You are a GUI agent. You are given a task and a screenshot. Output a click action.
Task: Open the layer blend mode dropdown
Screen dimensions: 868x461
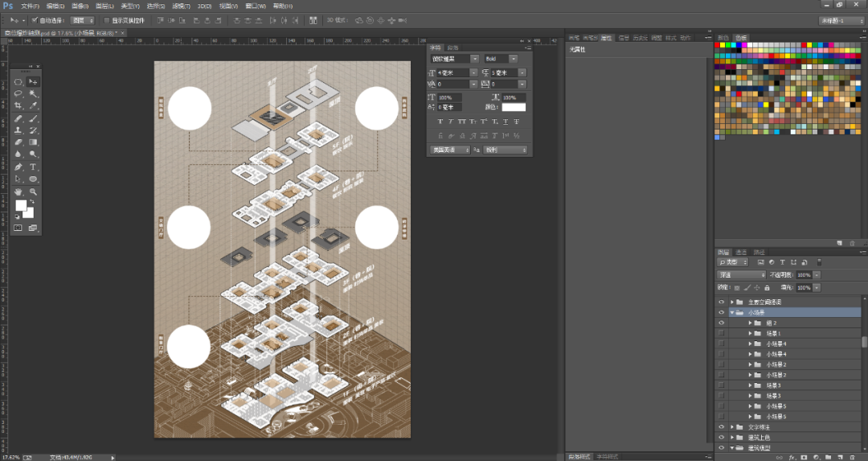click(742, 275)
